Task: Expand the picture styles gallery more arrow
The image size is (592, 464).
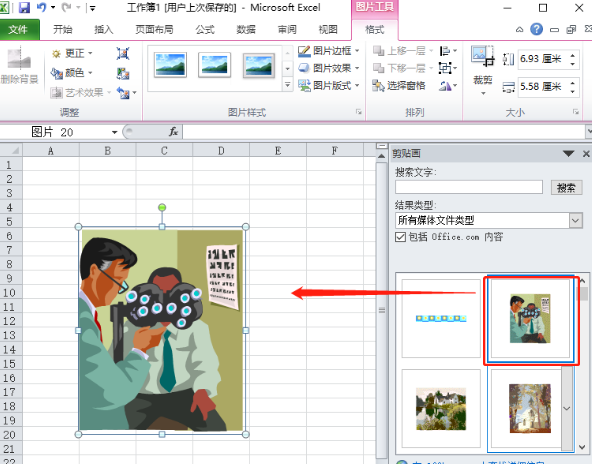Action: [288, 85]
